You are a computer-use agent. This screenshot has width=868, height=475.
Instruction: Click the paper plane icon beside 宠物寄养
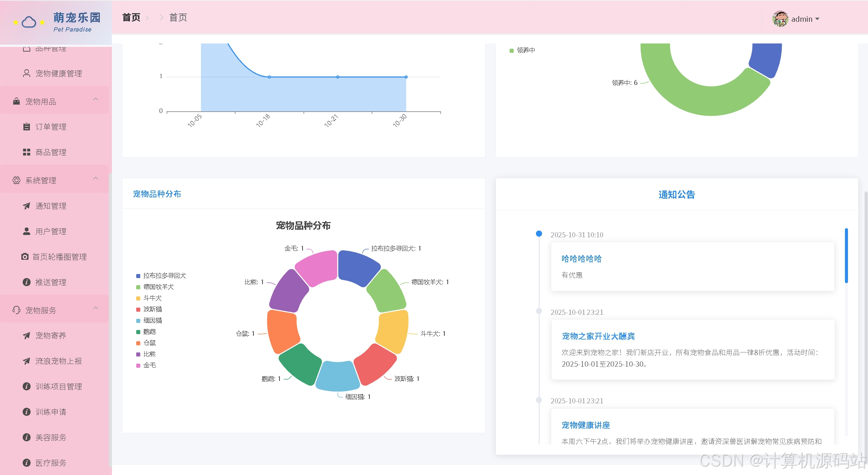(26, 335)
